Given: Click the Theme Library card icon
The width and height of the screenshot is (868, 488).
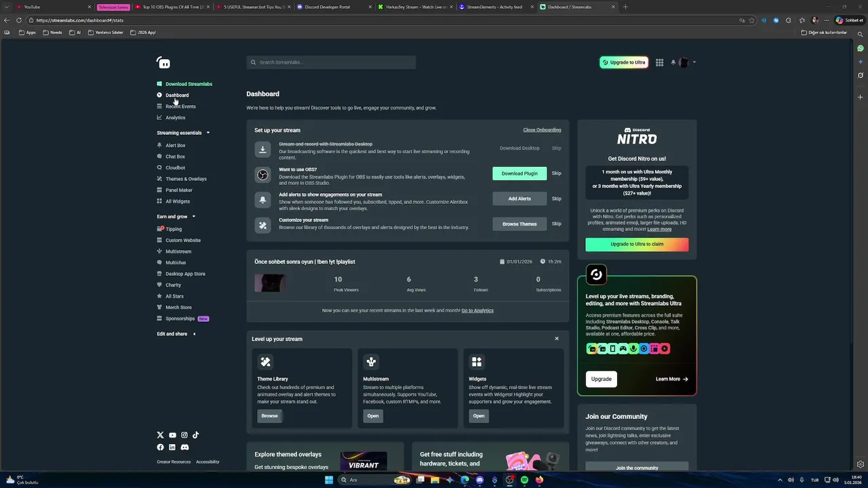Looking at the screenshot, I should tap(265, 362).
